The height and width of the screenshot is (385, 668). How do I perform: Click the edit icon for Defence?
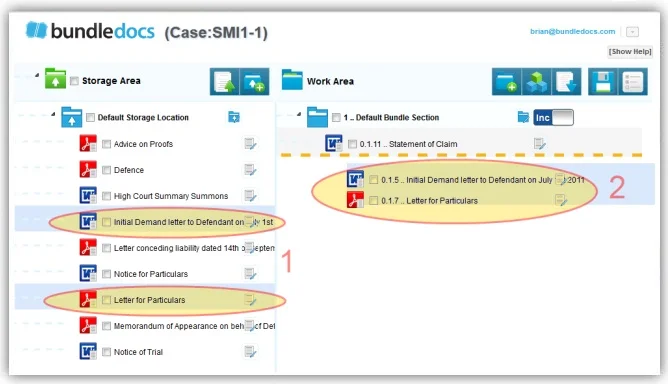click(x=250, y=170)
